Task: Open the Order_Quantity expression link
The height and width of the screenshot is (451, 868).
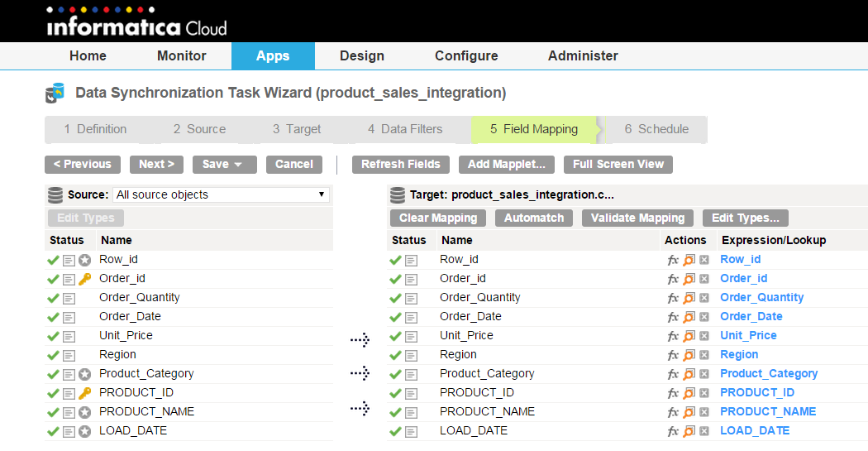Action: click(x=761, y=298)
